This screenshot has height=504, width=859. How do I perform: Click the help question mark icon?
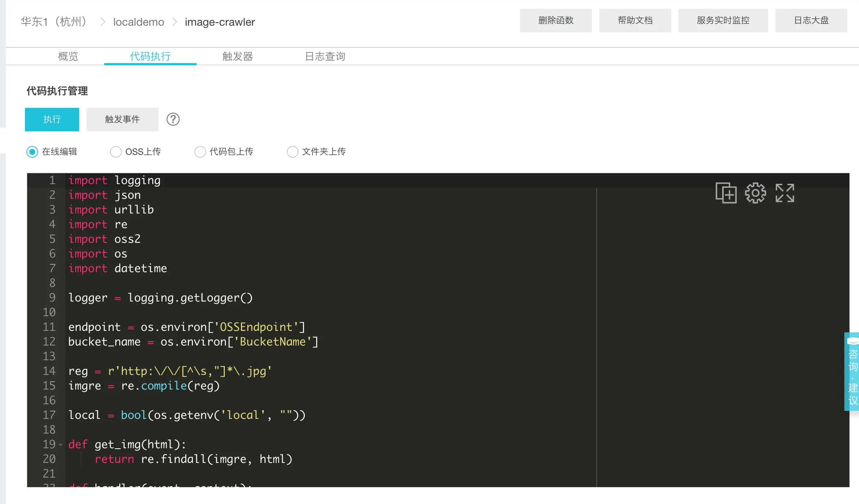173,119
